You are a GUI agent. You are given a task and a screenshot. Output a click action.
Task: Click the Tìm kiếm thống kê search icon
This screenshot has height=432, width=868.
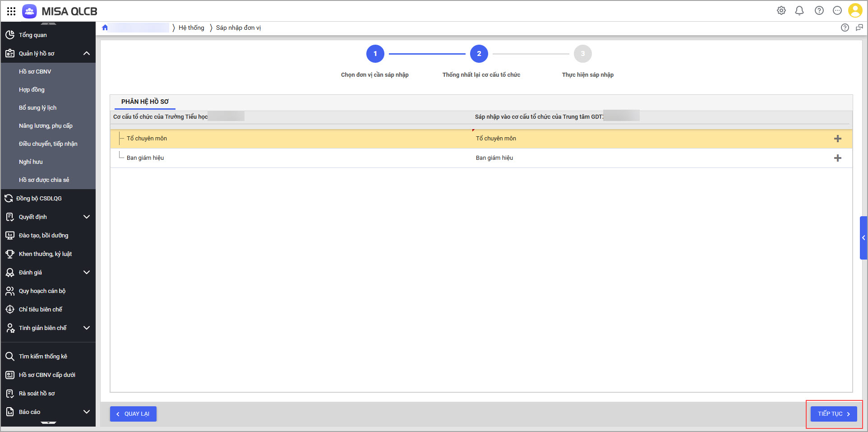point(10,356)
